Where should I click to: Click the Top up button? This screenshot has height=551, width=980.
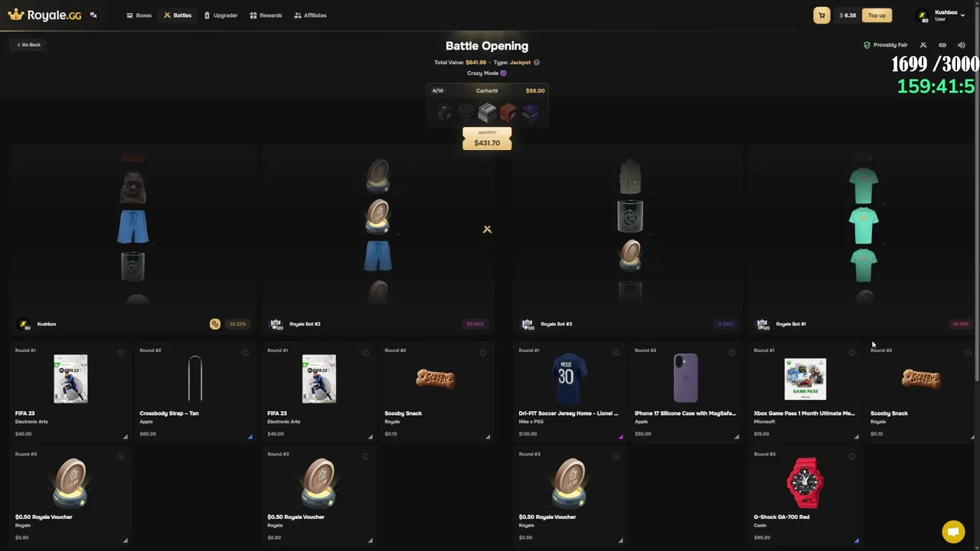[877, 15]
